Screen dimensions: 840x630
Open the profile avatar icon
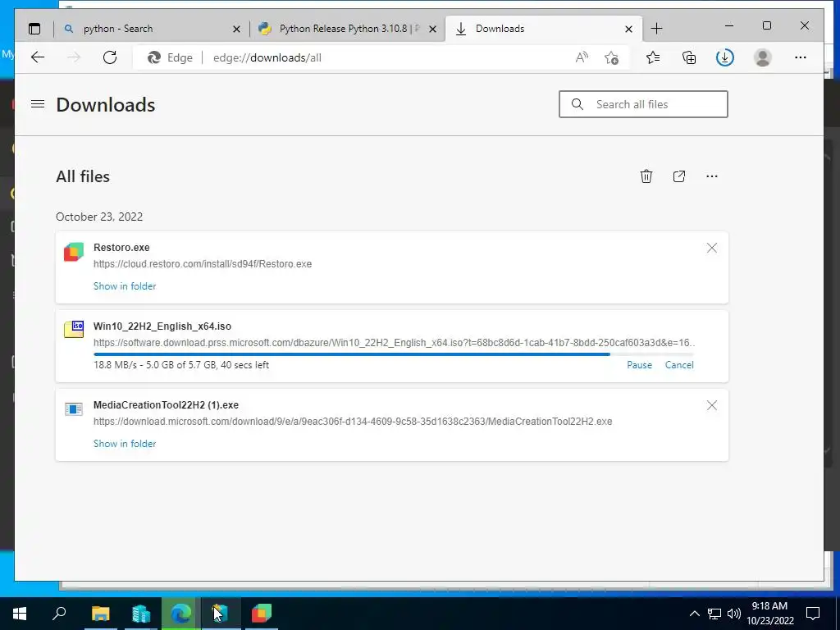762,57
